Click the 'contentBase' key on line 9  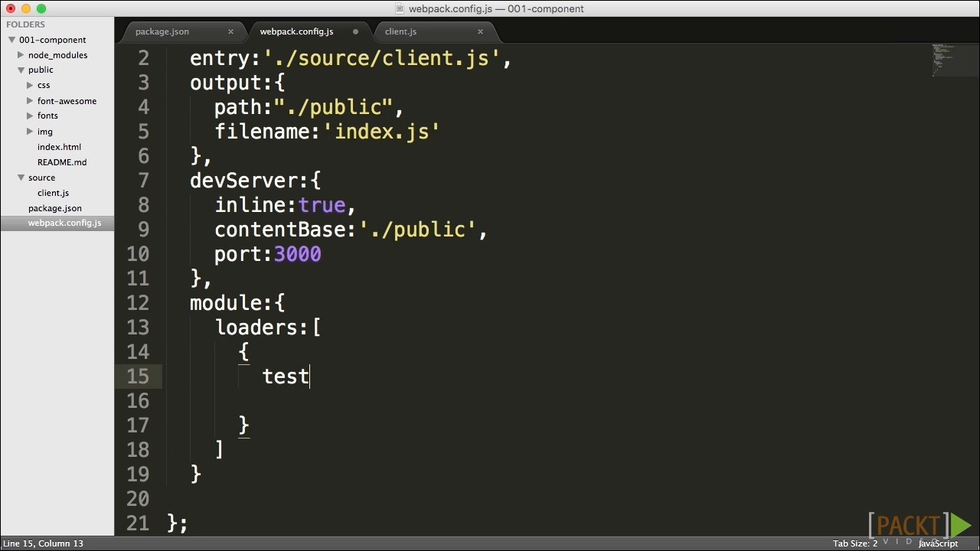tap(279, 230)
